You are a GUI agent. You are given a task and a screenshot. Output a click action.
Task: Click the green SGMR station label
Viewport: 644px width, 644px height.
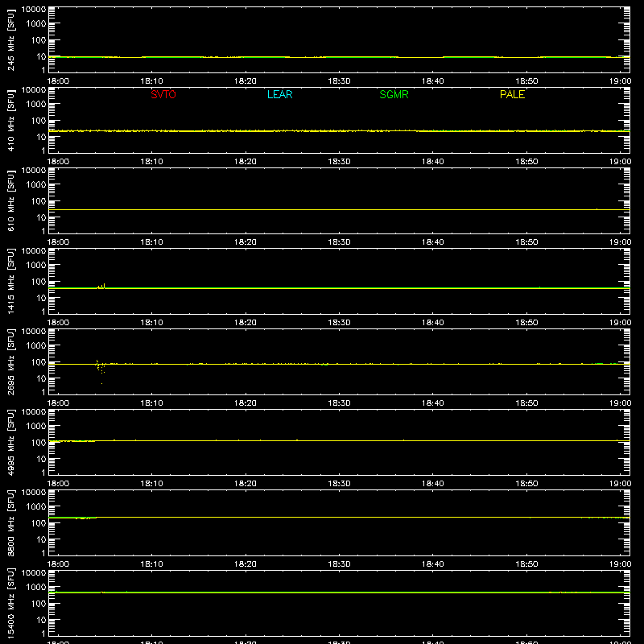[x=394, y=94]
